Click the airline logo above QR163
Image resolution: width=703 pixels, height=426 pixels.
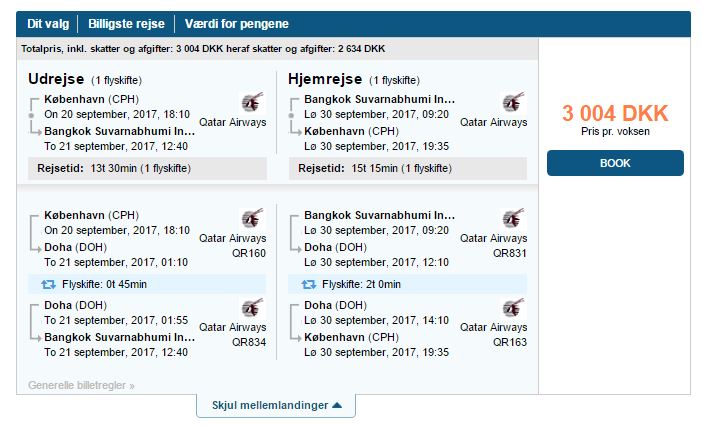(512, 307)
